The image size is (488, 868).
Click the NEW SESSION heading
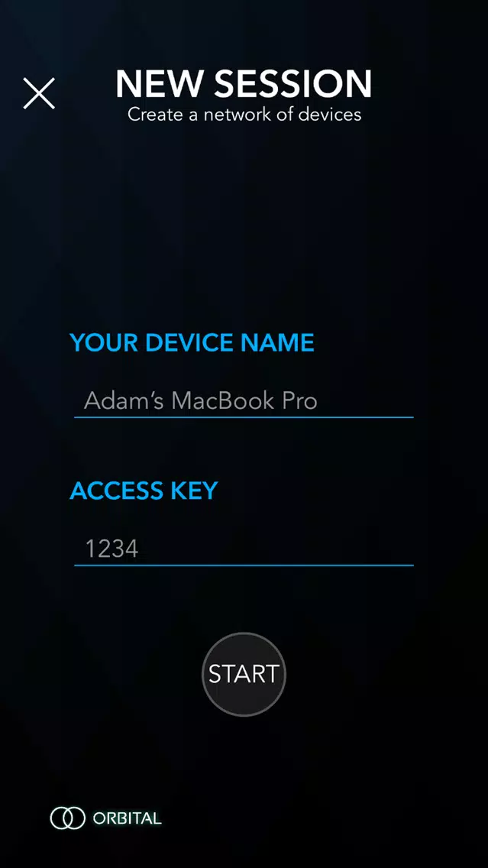coord(244,84)
